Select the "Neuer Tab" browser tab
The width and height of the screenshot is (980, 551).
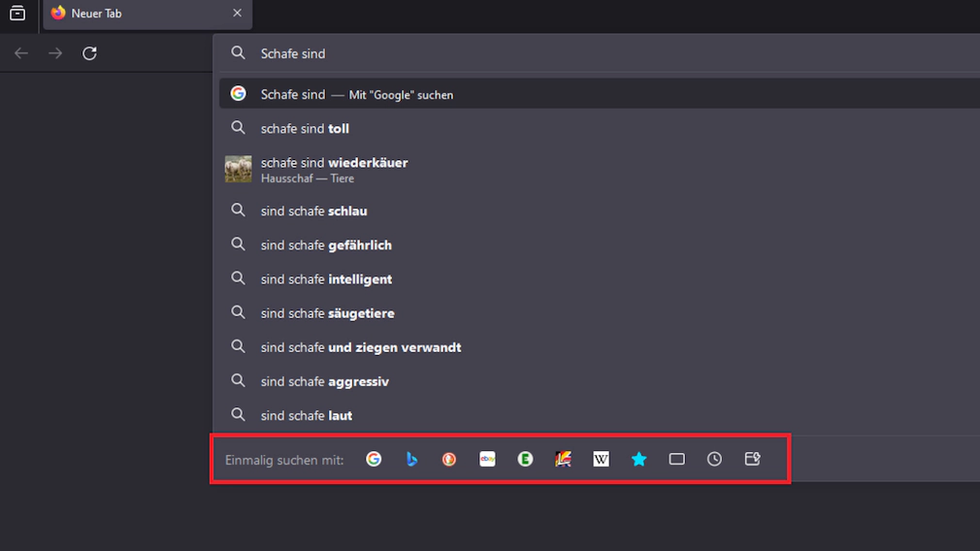[x=136, y=14]
